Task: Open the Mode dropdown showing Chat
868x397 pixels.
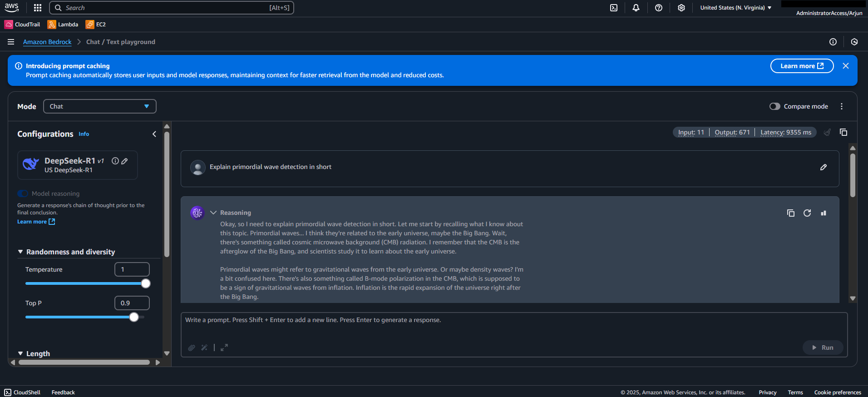Action: 100,106
